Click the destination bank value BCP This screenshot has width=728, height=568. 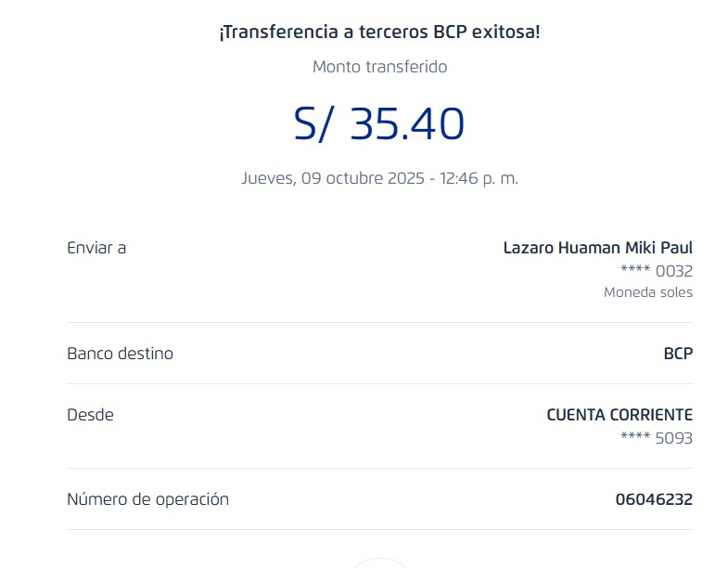click(x=677, y=354)
